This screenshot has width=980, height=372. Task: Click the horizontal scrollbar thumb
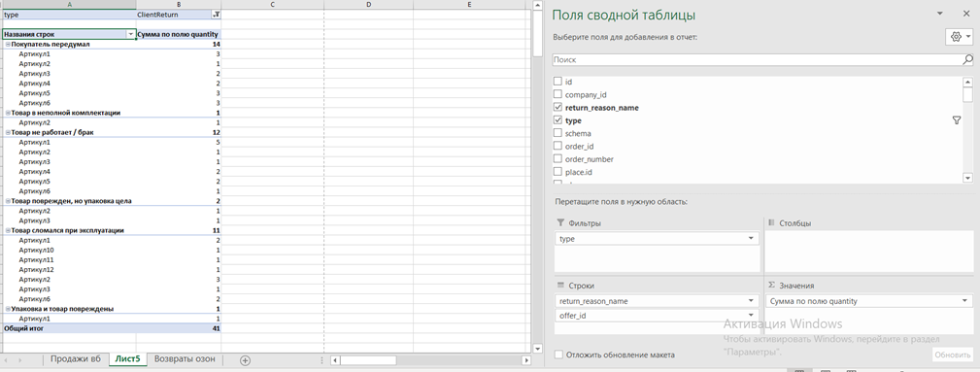point(368,360)
